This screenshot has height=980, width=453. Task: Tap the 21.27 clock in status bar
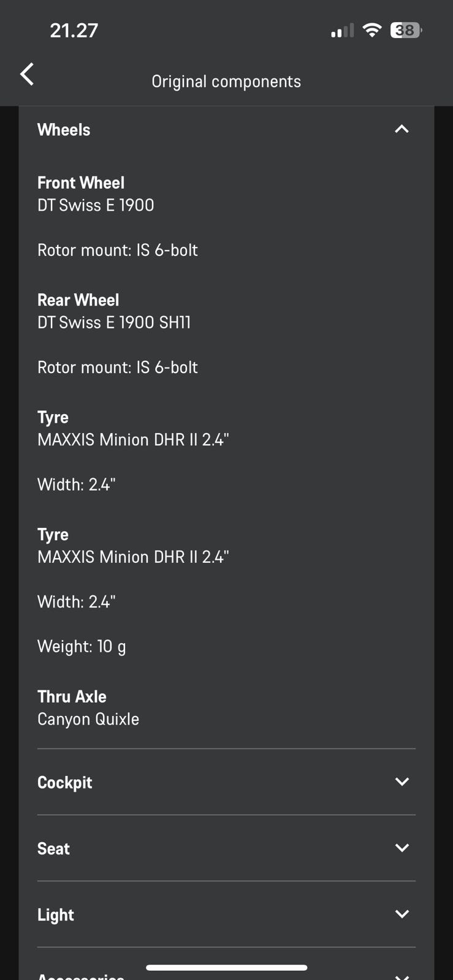(74, 31)
